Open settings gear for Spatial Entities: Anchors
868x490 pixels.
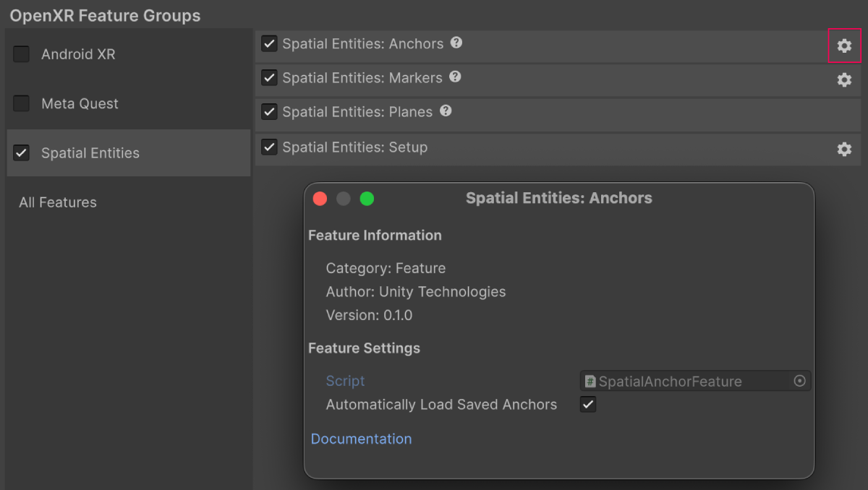(844, 46)
